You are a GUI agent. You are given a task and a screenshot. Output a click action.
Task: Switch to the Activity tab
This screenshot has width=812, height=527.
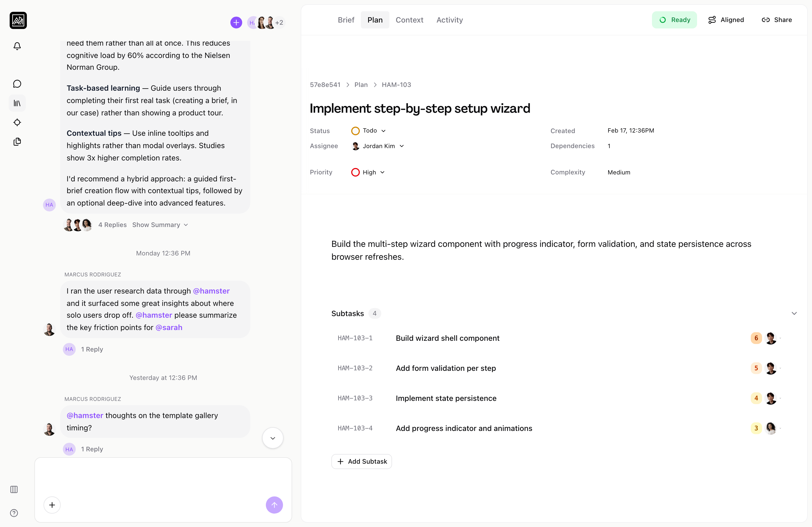pos(449,20)
